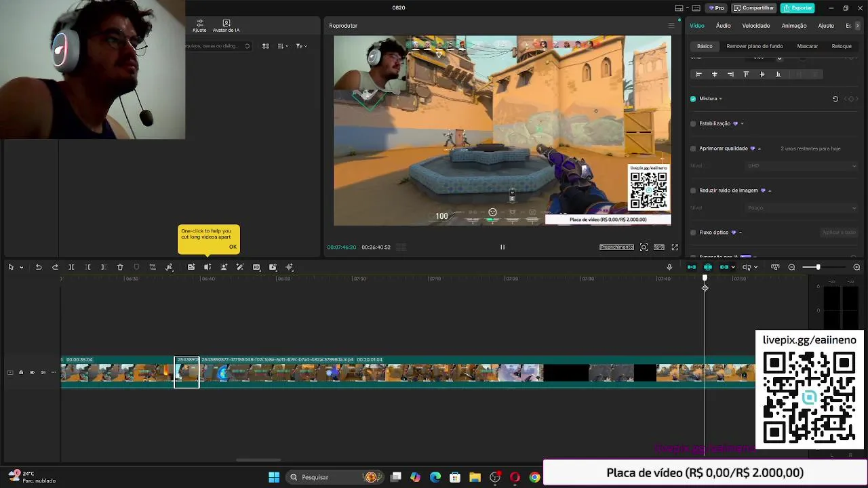Viewport: 868px width, 488px height.
Task: Expand the Estabilização section arrow
Action: pyautogui.click(x=742, y=123)
